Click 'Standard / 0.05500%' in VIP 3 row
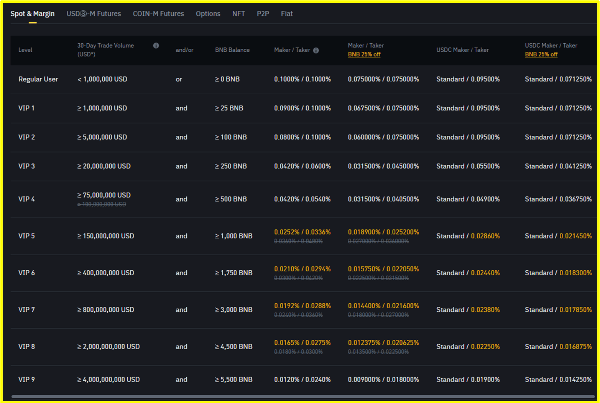Image resolution: width=600 pixels, height=403 pixels. coord(468,166)
